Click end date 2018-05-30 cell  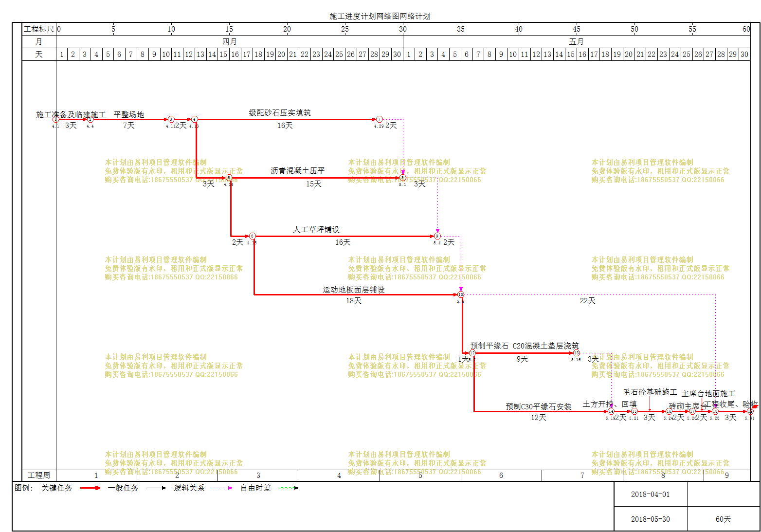(x=651, y=519)
